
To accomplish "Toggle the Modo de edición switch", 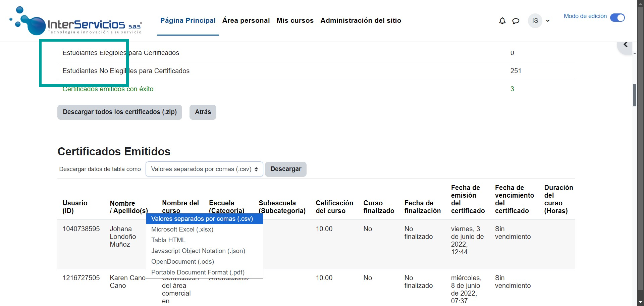I will click(617, 17).
